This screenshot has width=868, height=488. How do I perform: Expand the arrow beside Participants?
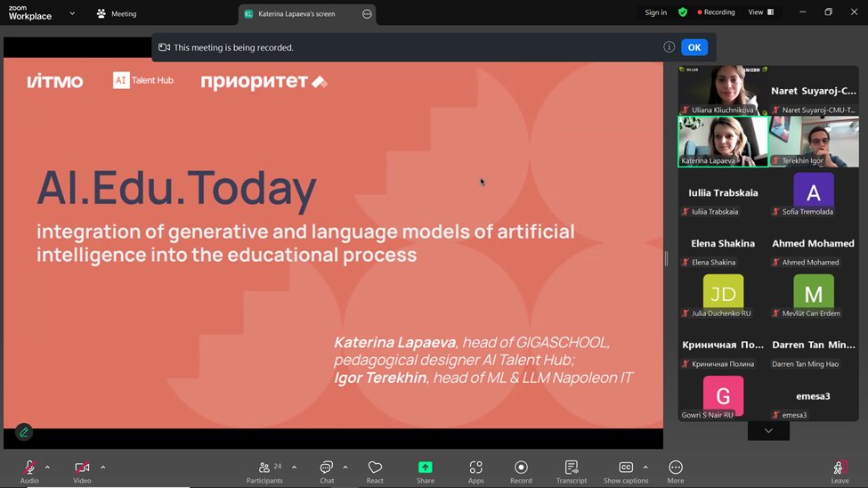pos(294,468)
